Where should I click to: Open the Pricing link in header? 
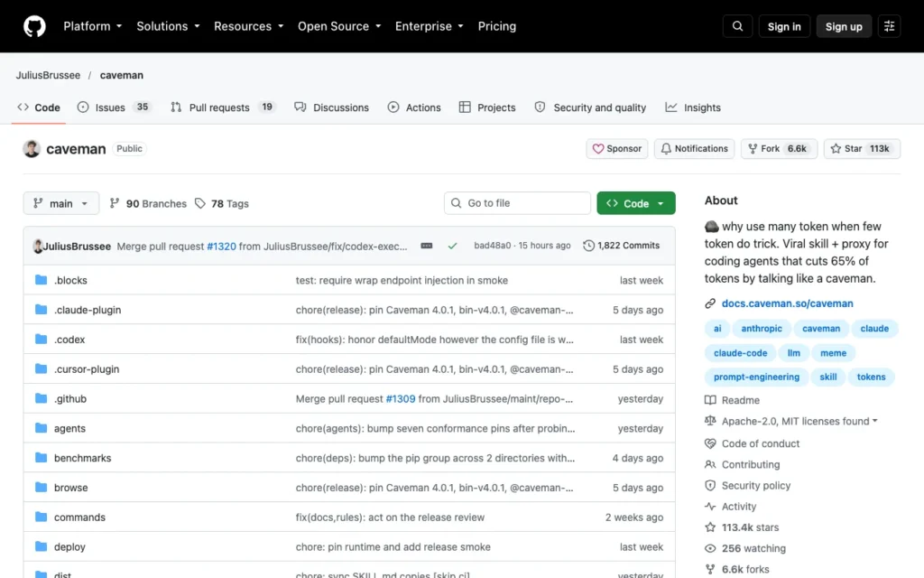[497, 26]
